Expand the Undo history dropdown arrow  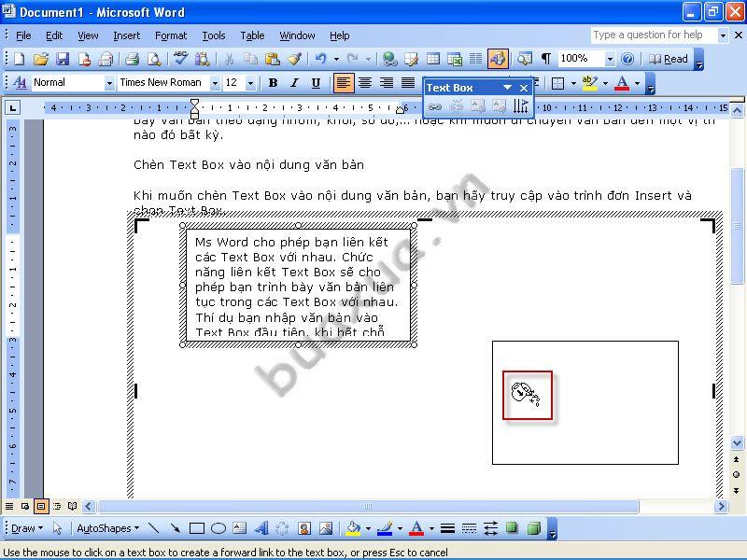coord(336,59)
